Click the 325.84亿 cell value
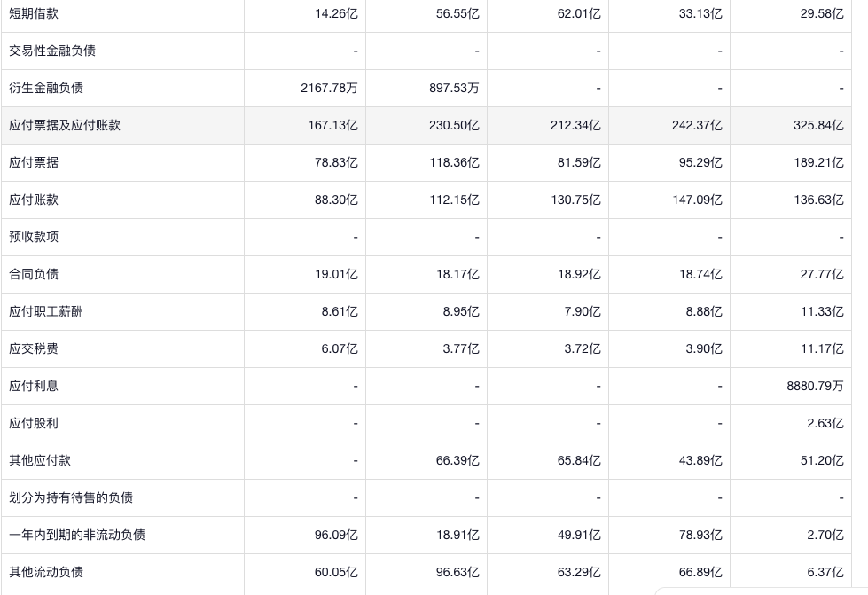 818,125
